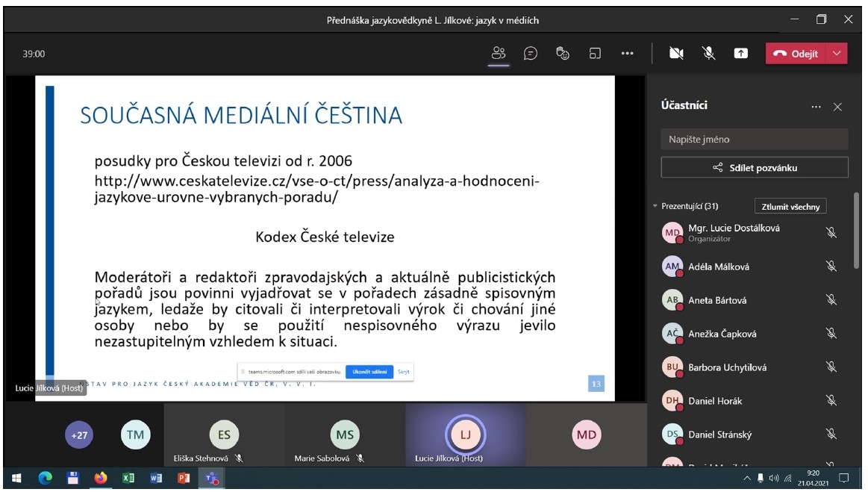Leave the meeting with Odejít
The height and width of the screenshot is (492, 868).
click(x=796, y=53)
